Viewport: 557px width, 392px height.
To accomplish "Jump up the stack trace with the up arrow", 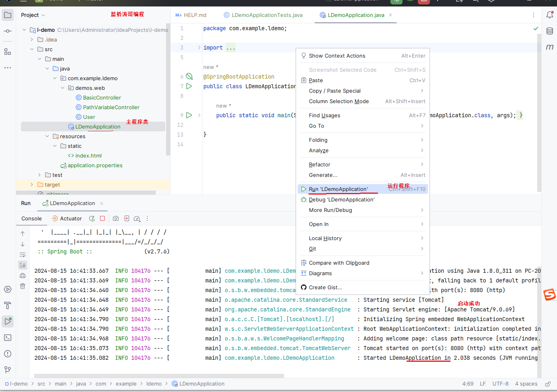I will [23, 234].
